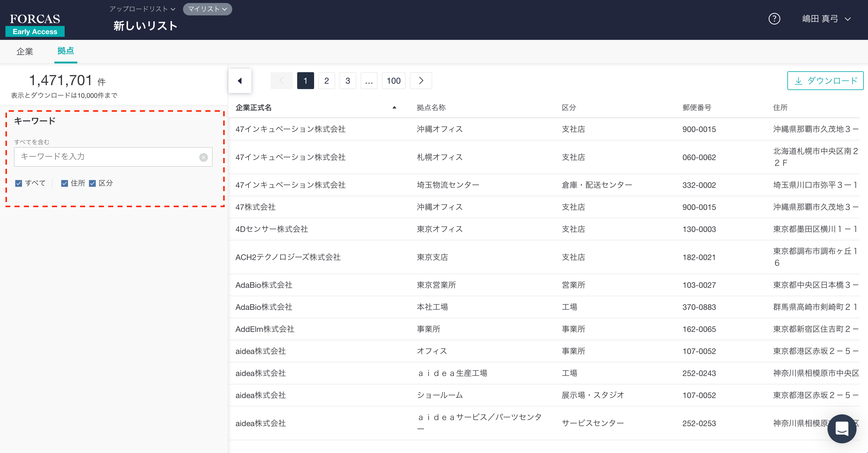Screen dimensions: 868x453
Task: Go to page 2
Action: [x=326, y=81]
